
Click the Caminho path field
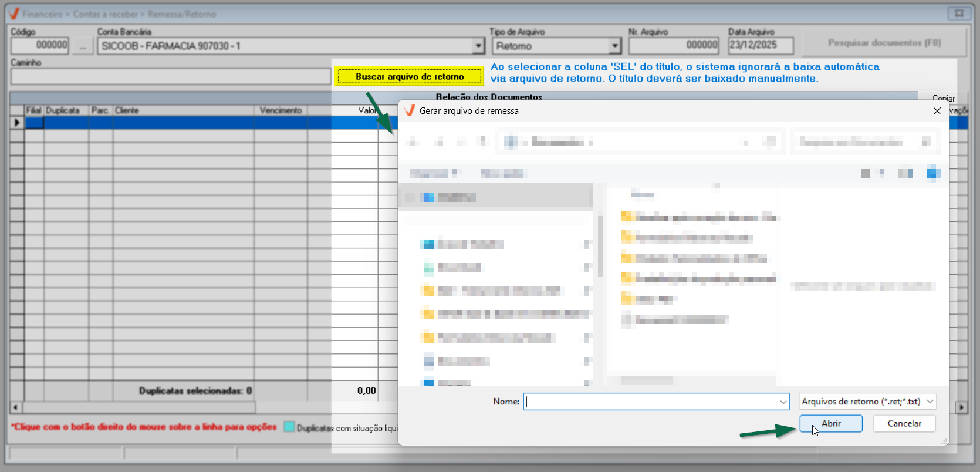171,76
